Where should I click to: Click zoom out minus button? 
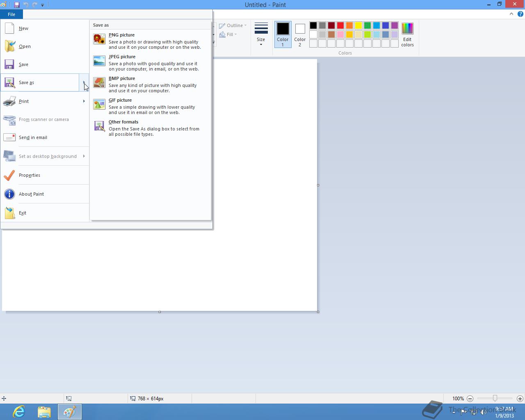point(470,398)
